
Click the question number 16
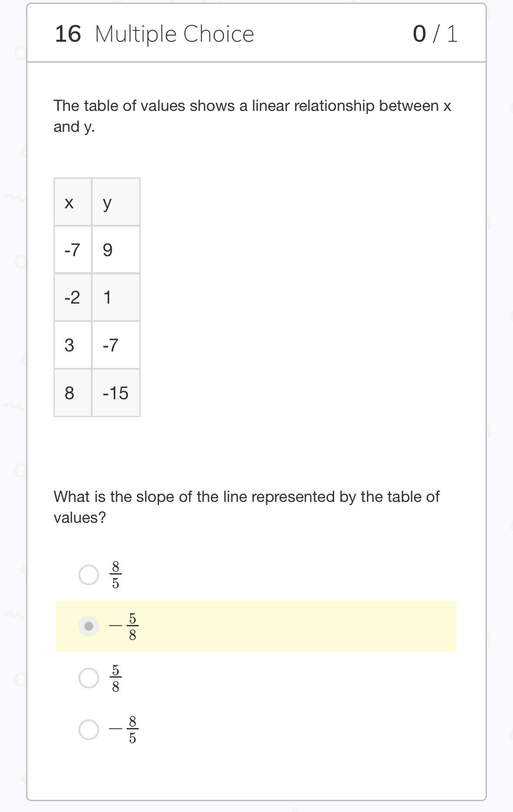pos(68,34)
